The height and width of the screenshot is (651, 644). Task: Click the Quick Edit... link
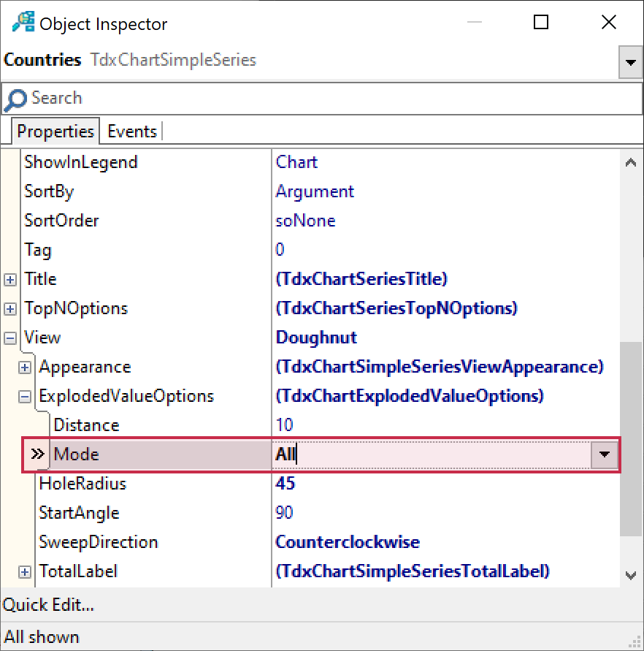coord(49,605)
